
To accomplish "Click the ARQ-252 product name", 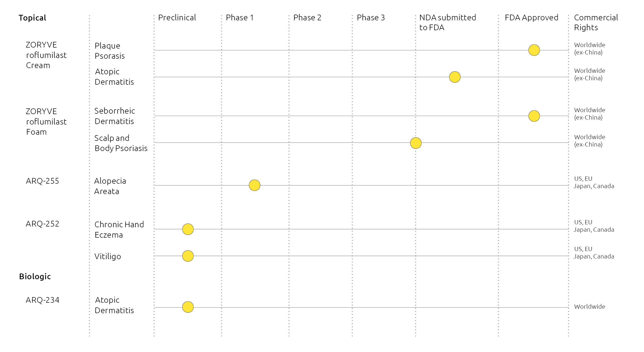I will coord(42,224).
